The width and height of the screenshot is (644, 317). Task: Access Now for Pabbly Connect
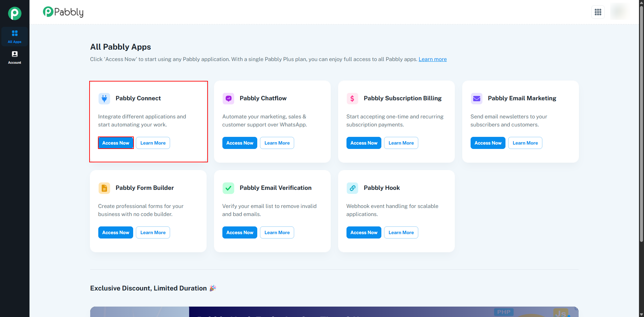click(x=116, y=143)
